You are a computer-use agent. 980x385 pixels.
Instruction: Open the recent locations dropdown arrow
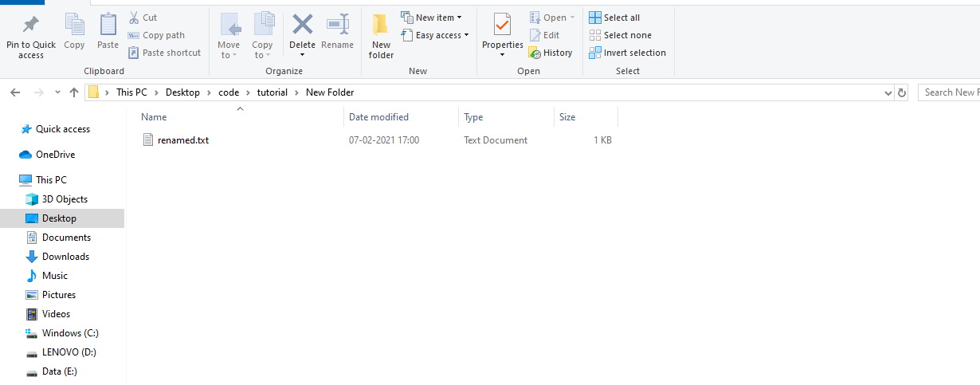point(57,92)
